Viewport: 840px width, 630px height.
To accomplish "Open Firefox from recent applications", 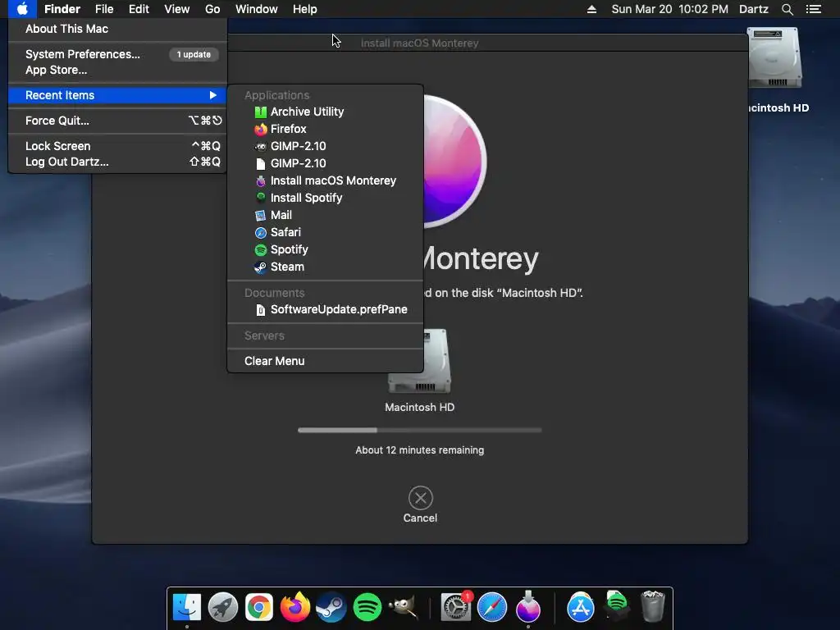I will pyautogui.click(x=325, y=129).
